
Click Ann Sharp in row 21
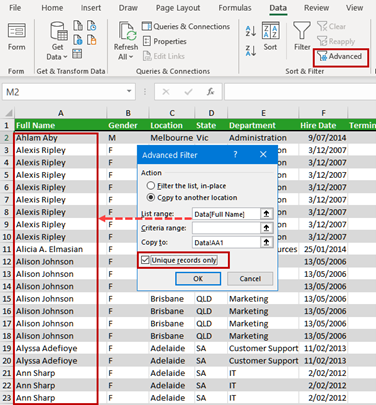pyautogui.click(x=61, y=373)
